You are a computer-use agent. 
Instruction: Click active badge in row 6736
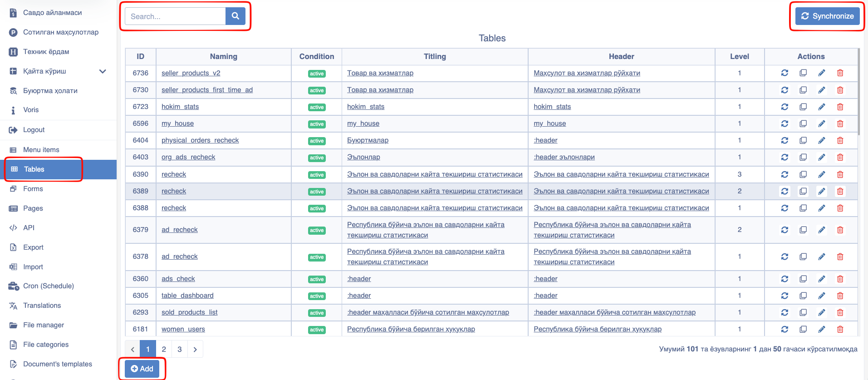pyautogui.click(x=317, y=74)
